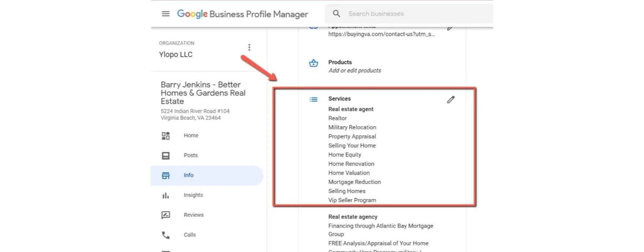Click the Posts icon in sidebar
644x252 pixels.
coord(166,156)
